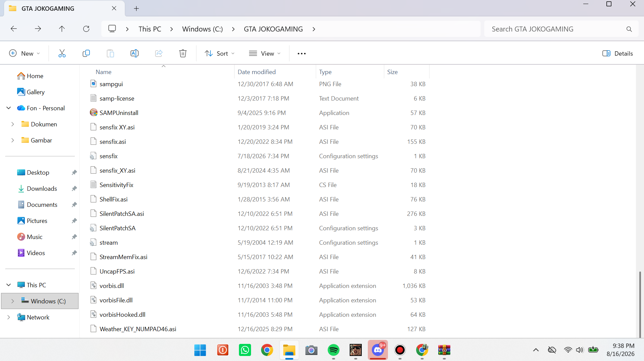Select the vorbisHooked.dll file
This screenshot has width=644, height=361.
click(122, 315)
